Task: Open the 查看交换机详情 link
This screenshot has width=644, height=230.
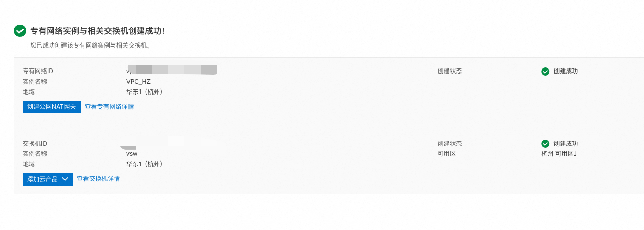Action: pos(98,179)
